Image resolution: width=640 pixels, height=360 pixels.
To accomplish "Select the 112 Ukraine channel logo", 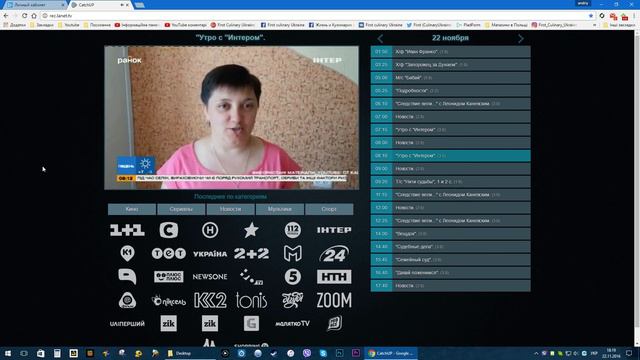I will tap(293, 230).
